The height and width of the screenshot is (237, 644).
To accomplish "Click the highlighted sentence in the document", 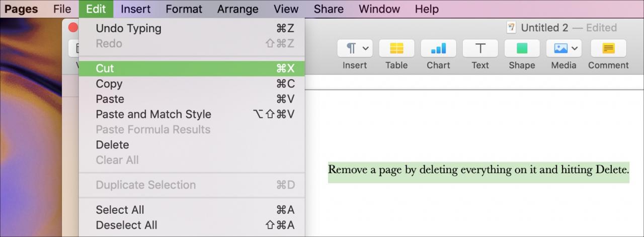I will pyautogui.click(x=478, y=170).
